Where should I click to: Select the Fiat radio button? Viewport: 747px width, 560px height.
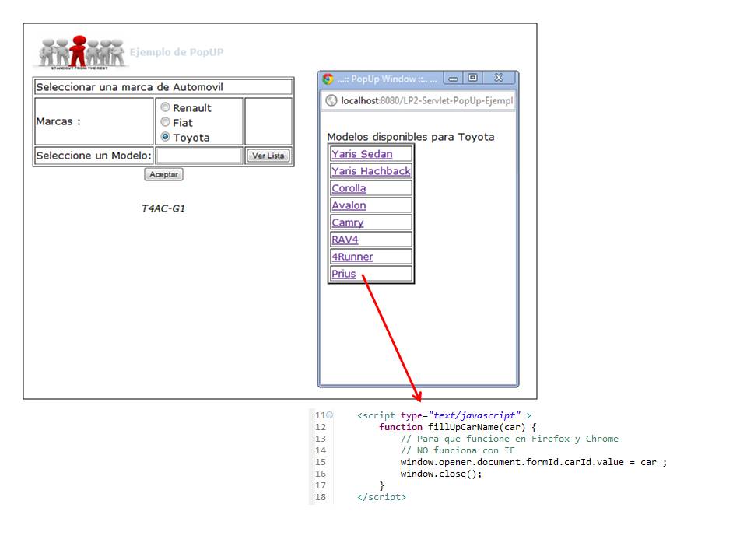point(165,122)
